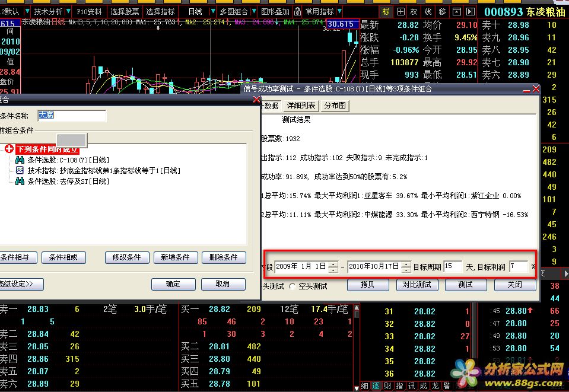Click the 细 bottom tab icon
The image size is (569, 392).
365,386
